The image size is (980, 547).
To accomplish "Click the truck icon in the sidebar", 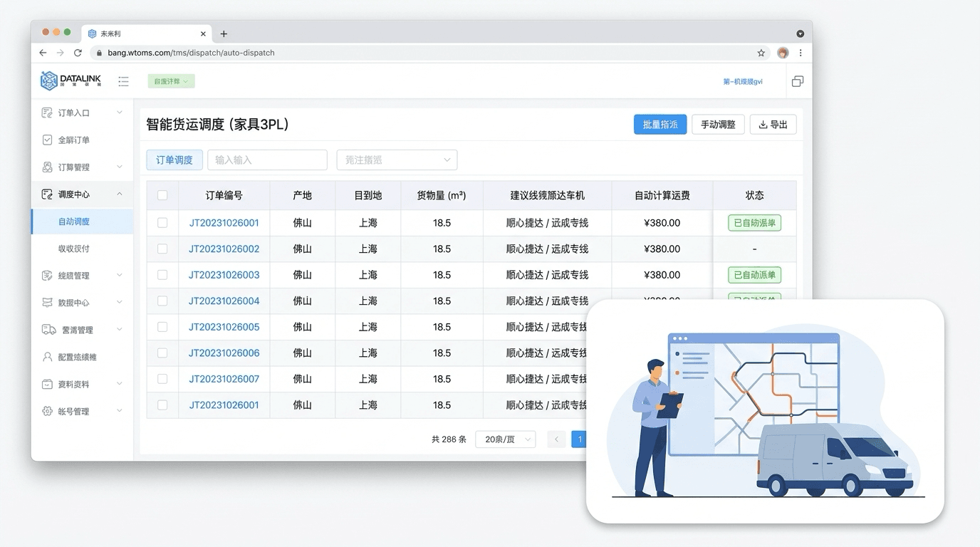I will [48, 330].
